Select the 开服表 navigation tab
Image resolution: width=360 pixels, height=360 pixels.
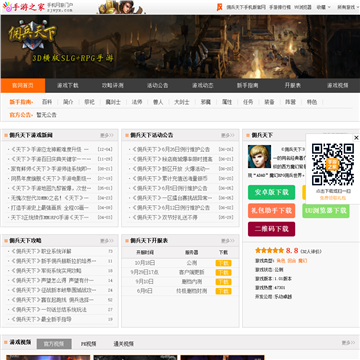[293, 85]
